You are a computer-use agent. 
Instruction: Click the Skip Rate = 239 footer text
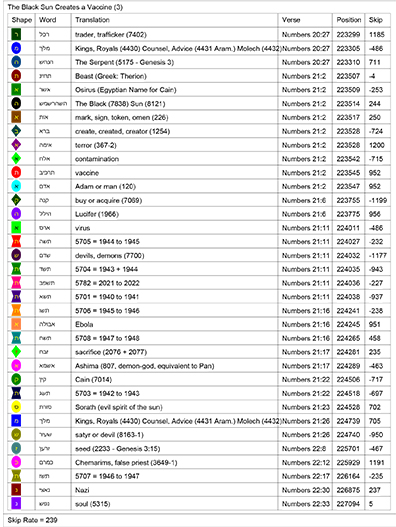pos(33,520)
